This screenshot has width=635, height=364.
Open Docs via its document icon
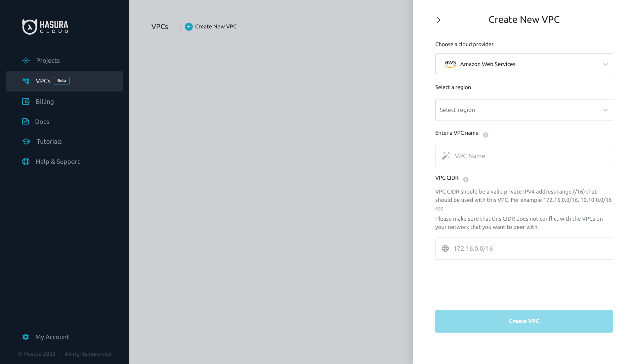point(26,122)
